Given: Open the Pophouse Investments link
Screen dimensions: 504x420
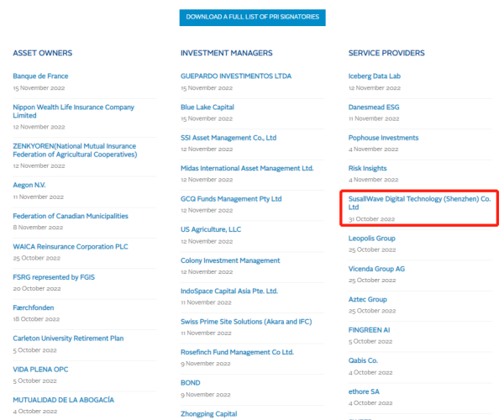Looking at the screenshot, I should pyautogui.click(x=384, y=138).
